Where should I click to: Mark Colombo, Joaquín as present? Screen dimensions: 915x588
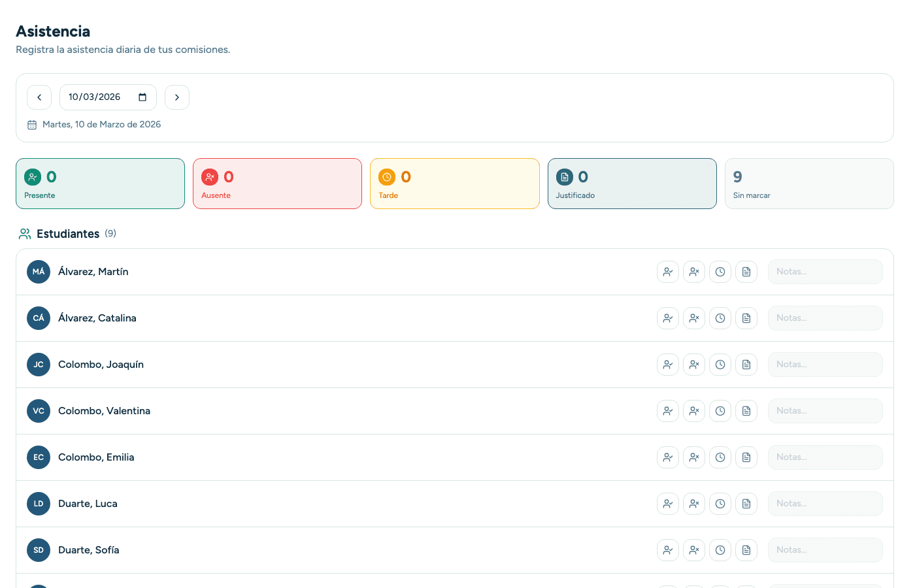click(x=668, y=365)
